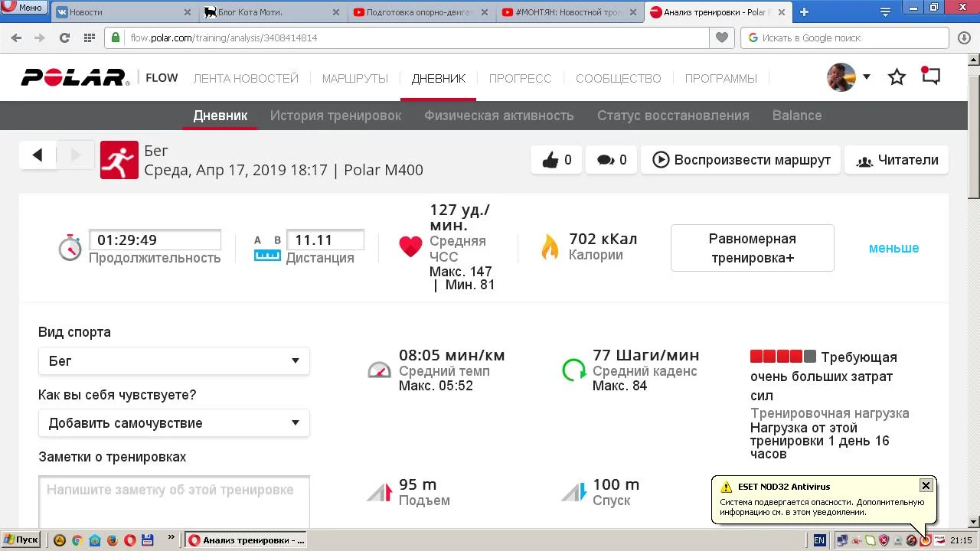Switch to the Новости VK tab
The width and height of the screenshot is (980, 551).
coord(122,12)
